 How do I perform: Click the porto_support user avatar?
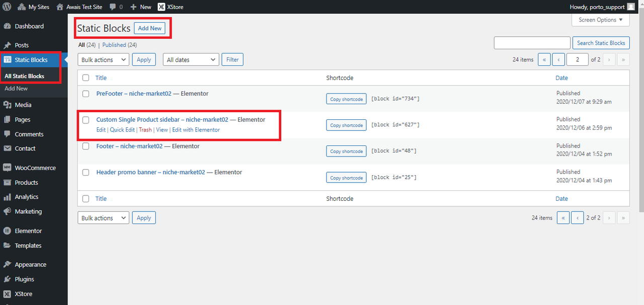pyautogui.click(x=631, y=7)
